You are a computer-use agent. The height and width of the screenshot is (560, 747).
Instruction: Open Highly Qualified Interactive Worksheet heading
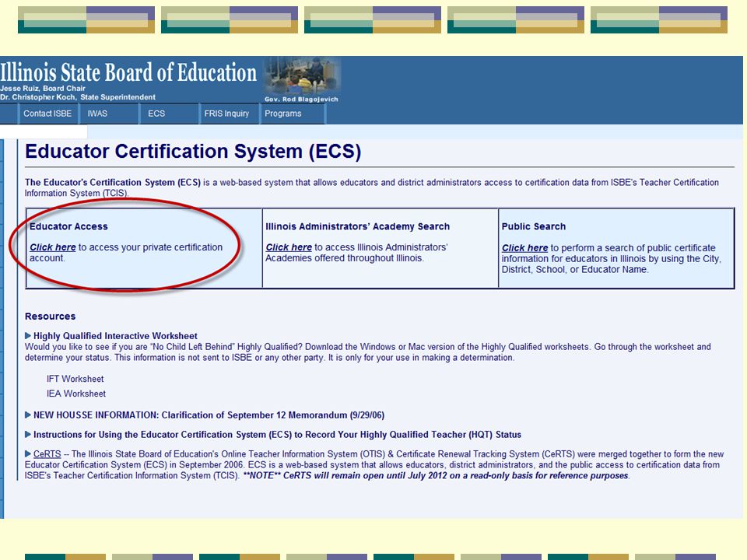[x=115, y=336]
